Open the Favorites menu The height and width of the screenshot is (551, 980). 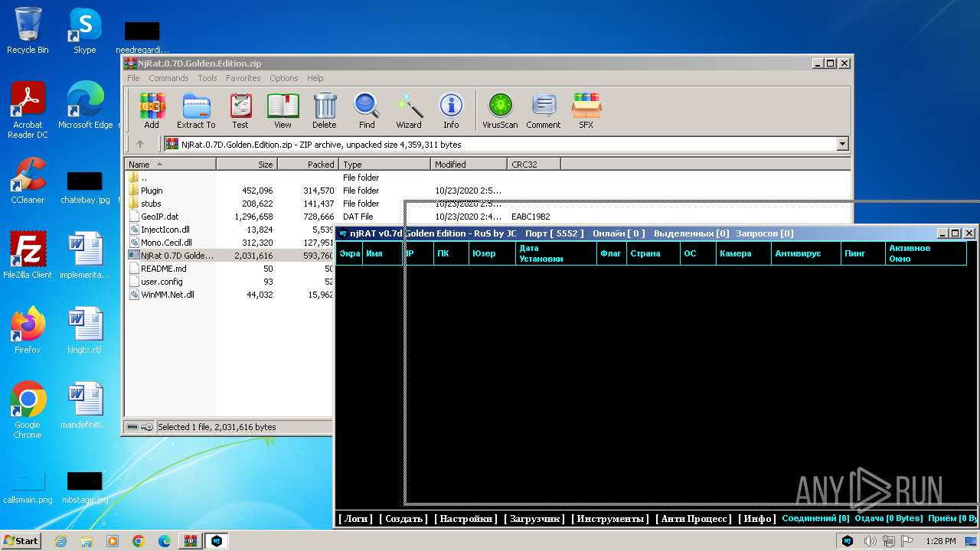pyautogui.click(x=243, y=78)
